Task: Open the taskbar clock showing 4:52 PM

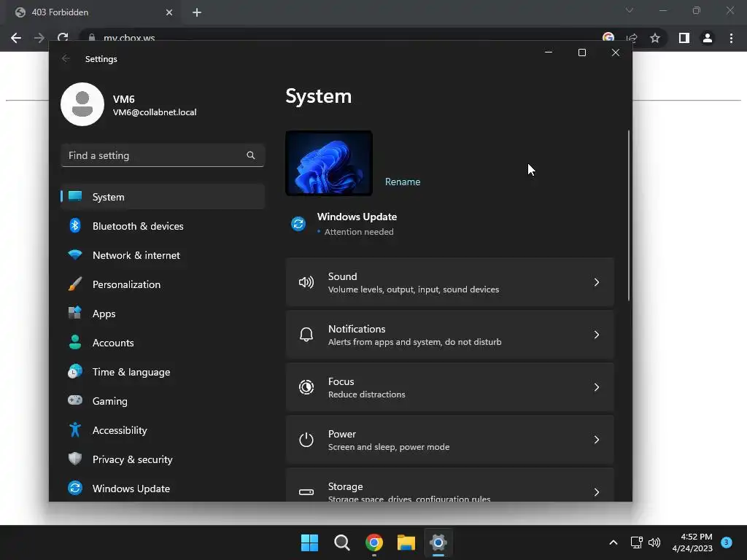Action: (x=692, y=542)
